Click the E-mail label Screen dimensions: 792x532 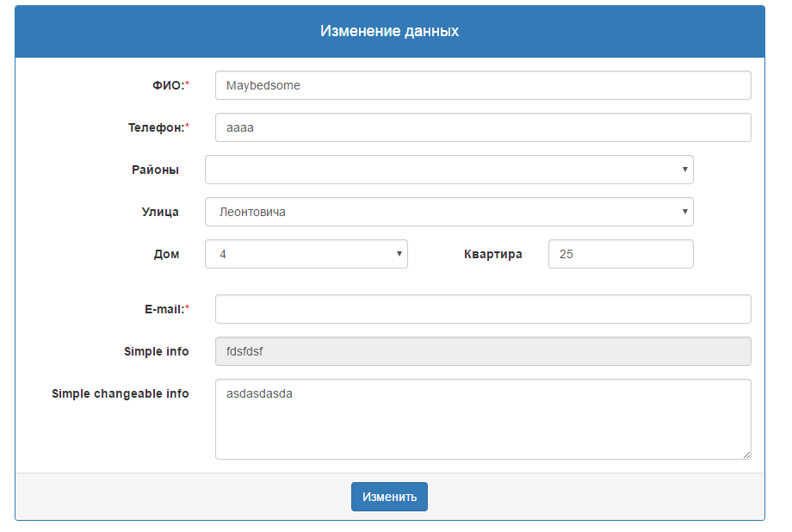[x=167, y=309]
